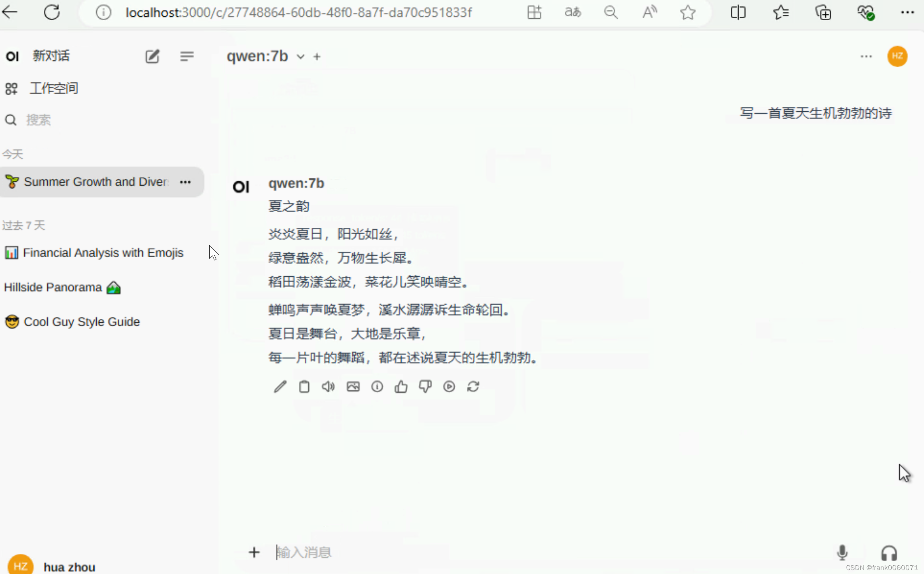Click the new chat edit icon
Screen dimensions: 924x574
click(x=152, y=56)
